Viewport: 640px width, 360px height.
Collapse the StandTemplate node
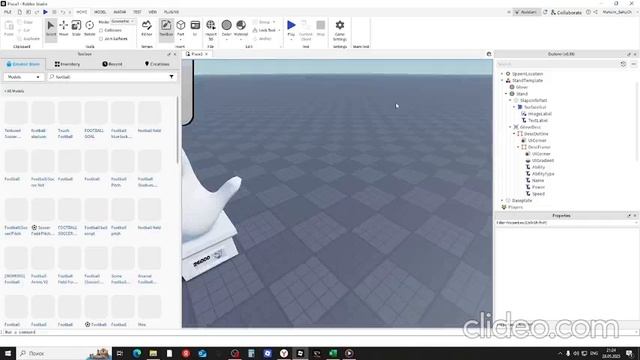(x=502, y=80)
